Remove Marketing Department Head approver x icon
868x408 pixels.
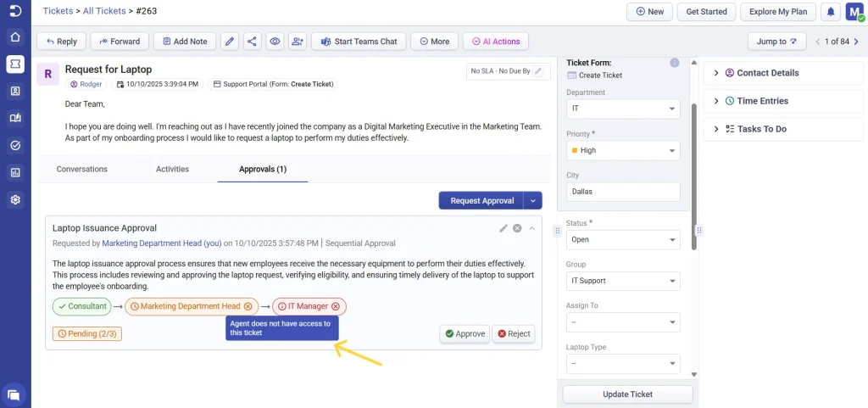[248, 306]
